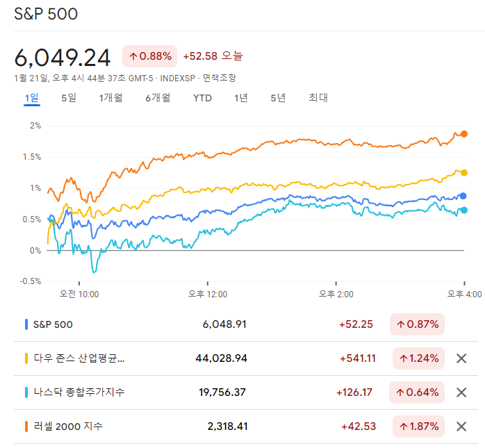The width and height of the screenshot is (485, 448).
Task: Click the yellow Dow Jones color marker
Action: (26, 358)
